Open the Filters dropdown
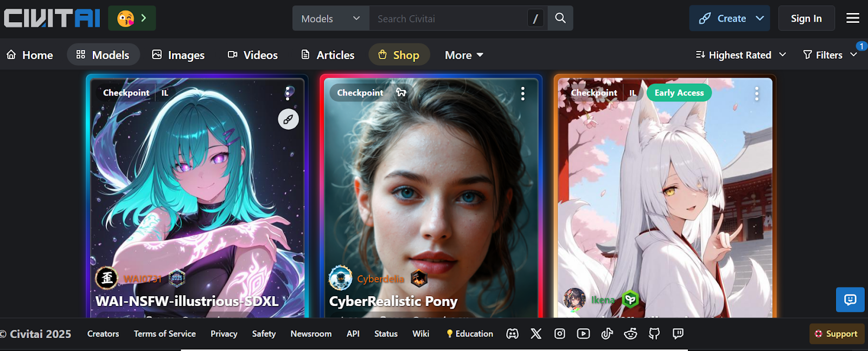This screenshot has height=351, width=868. click(829, 55)
